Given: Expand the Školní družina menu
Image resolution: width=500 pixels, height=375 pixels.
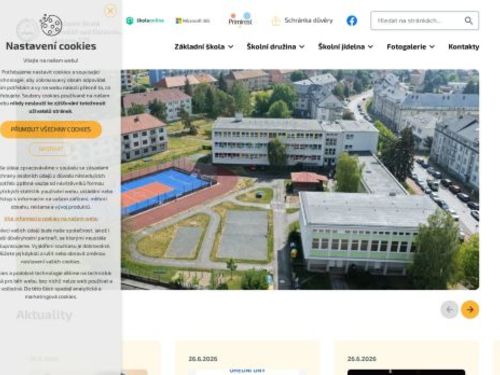Looking at the screenshot, I should coord(276,47).
